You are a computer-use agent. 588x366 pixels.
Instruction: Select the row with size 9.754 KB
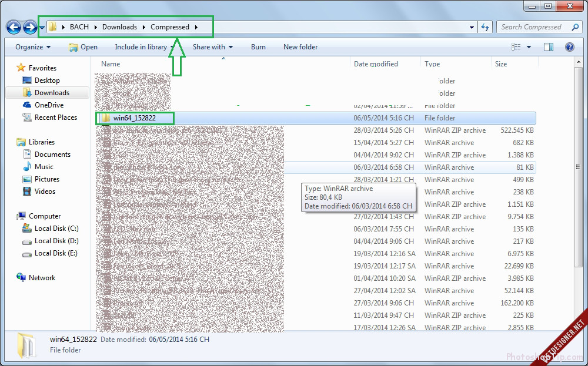[315, 217]
